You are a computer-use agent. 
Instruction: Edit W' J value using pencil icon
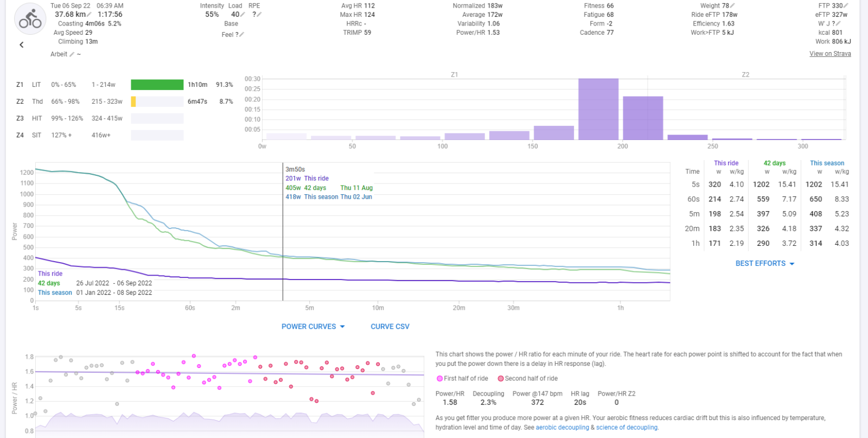(839, 24)
